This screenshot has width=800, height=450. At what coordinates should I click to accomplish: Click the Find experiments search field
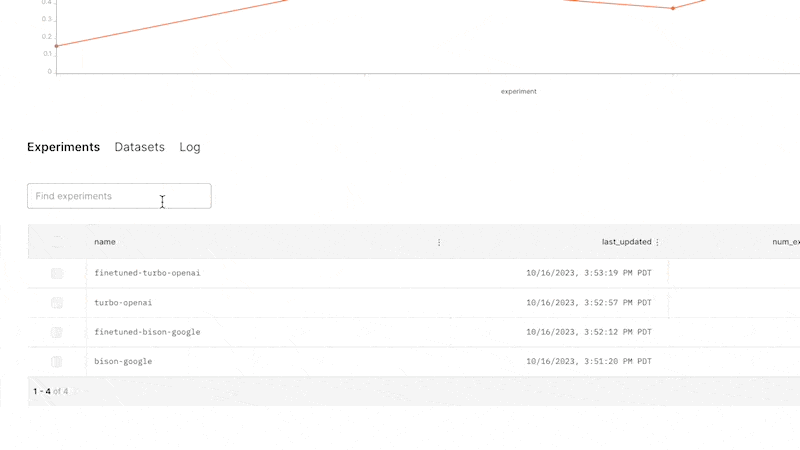coord(119,196)
